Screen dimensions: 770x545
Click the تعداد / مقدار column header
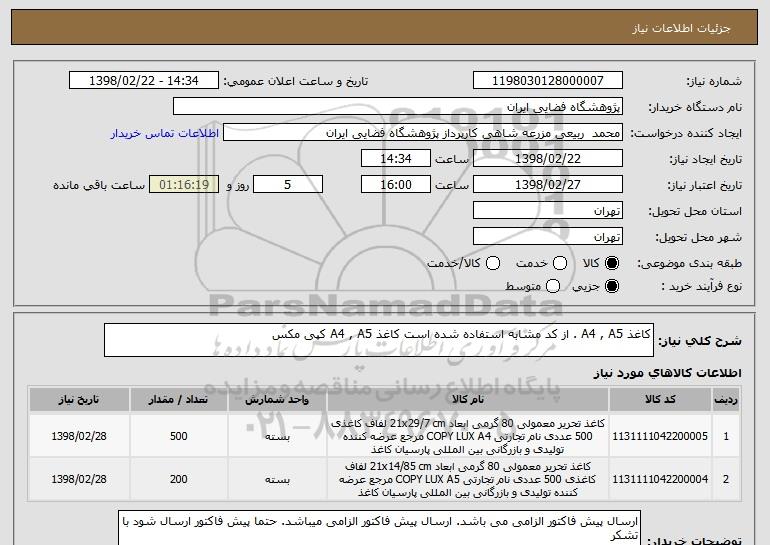pyautogui.click(x=178, y=400)
